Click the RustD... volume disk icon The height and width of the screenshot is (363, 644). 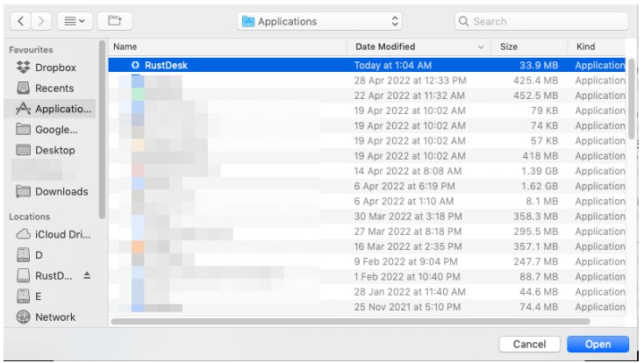pyautogui.click(x=23, y=275)
